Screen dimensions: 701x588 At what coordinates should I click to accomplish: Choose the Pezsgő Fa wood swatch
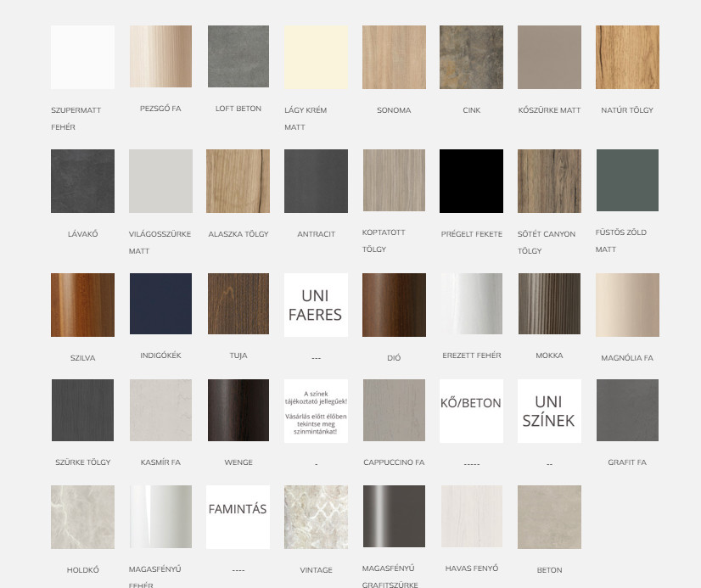click(160, 57)
